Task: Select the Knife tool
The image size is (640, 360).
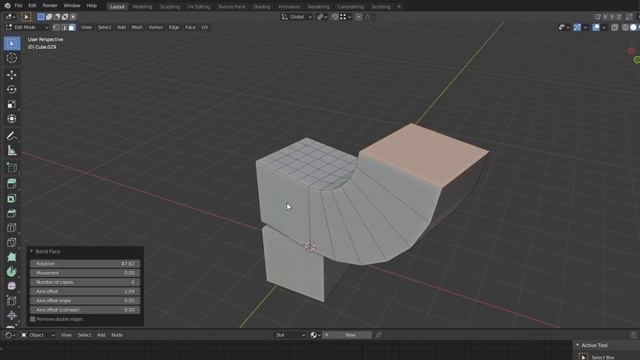Action: coord(12,242)
